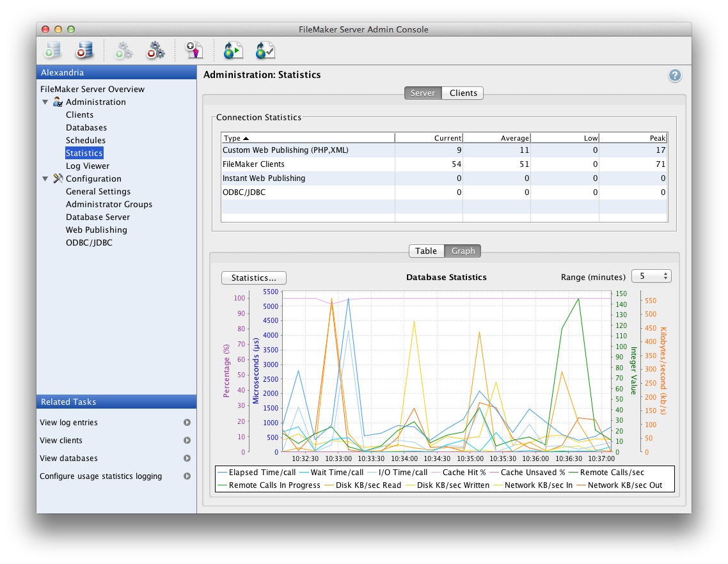This screenshot has height=564, width=728.
Task: Switch to the Server tab
Action: point(422,93)
